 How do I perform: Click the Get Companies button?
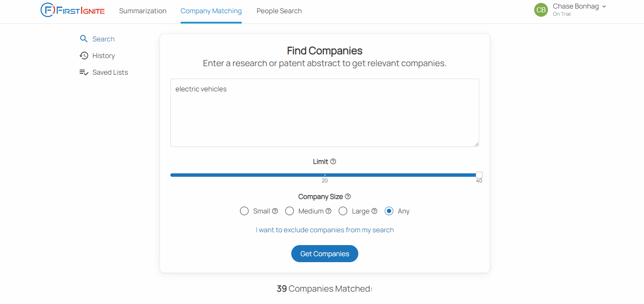tap(325, 254)
